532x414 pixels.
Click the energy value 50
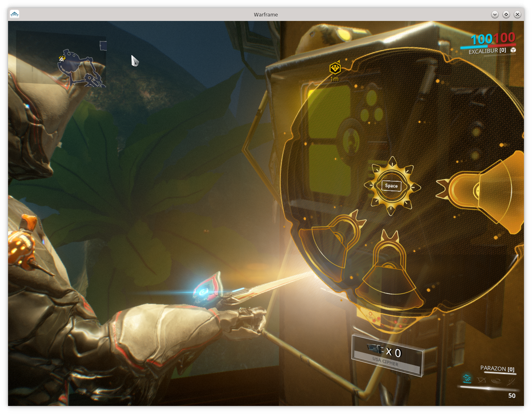coord(512,395)
